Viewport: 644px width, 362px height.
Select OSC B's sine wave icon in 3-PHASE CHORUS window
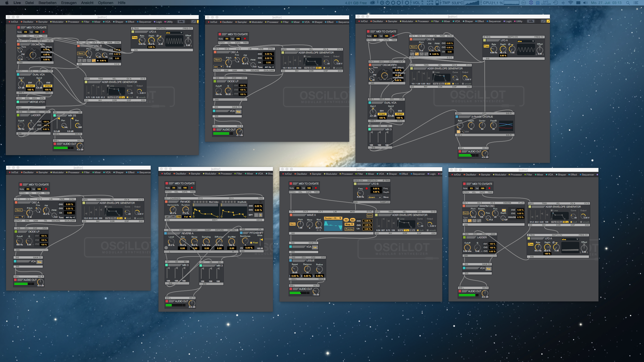click(412, 54)
